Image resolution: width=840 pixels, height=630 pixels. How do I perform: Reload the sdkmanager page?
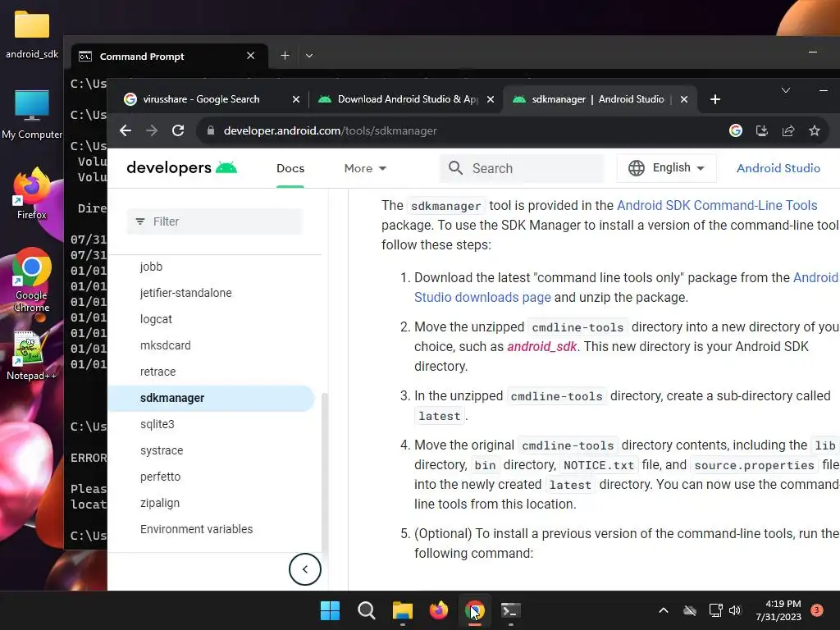(x=178, y=130)
